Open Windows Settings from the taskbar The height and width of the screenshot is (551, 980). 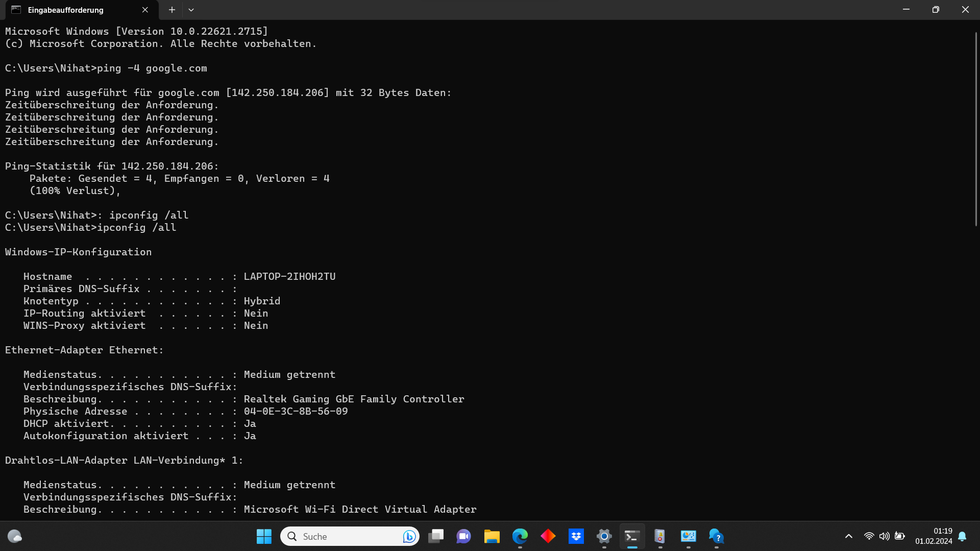(604, 536)
